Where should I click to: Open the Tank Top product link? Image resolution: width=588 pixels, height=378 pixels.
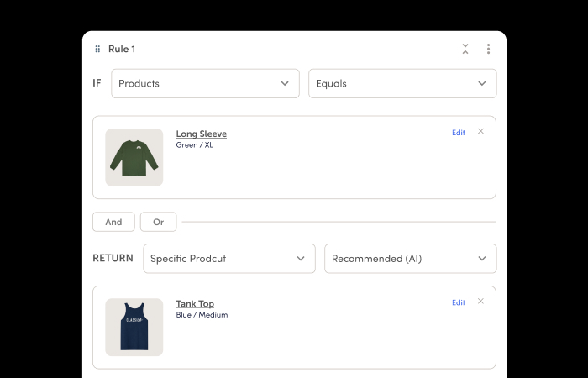tap(195, 304)
